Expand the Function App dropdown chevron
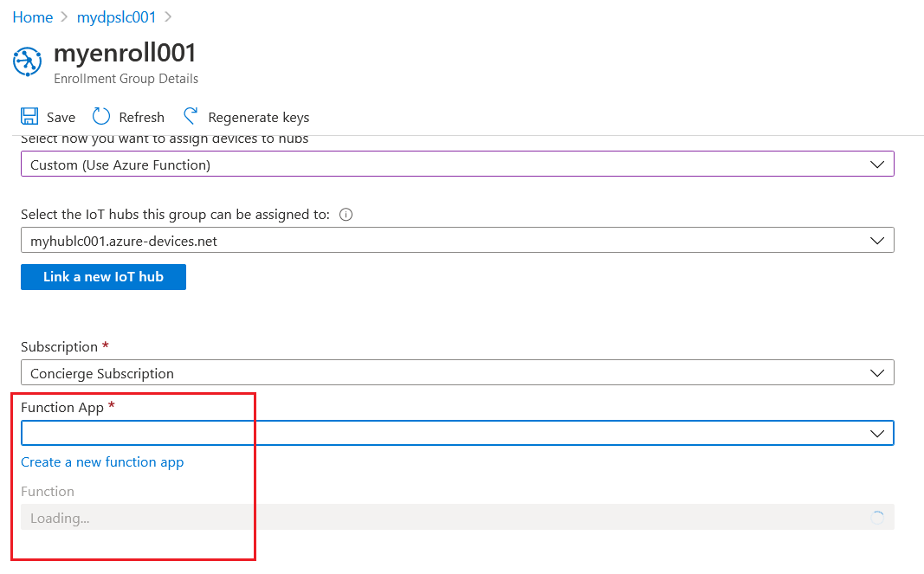This screenshot has height=574, width=924. click(x=877, y=433)
